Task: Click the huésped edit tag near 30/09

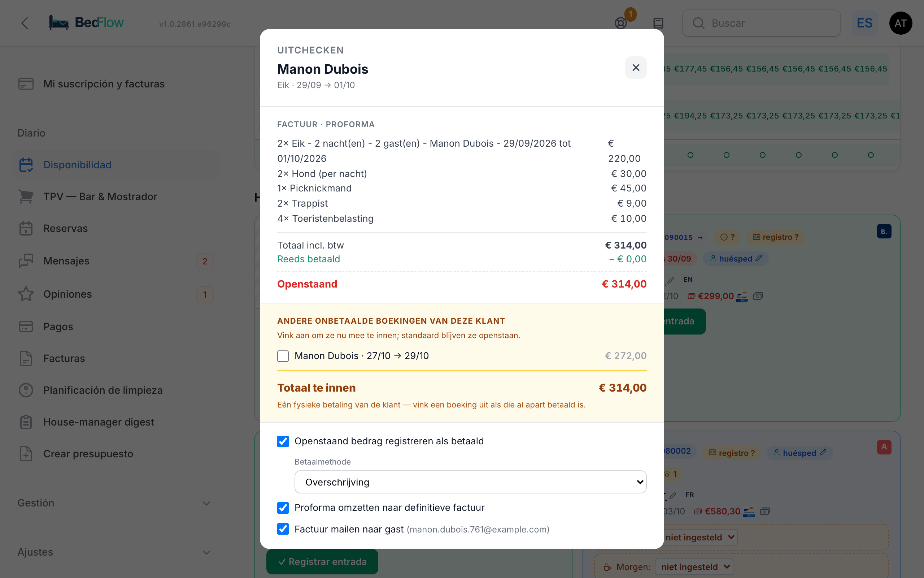Action: tap(736, 259)
